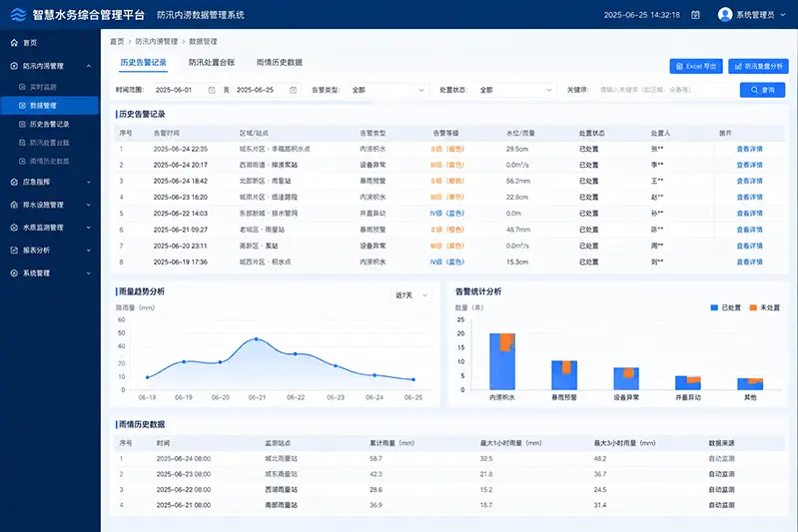Switch to the 雨情历史数据 tab

pyautogui.click(x=280, y=62)
